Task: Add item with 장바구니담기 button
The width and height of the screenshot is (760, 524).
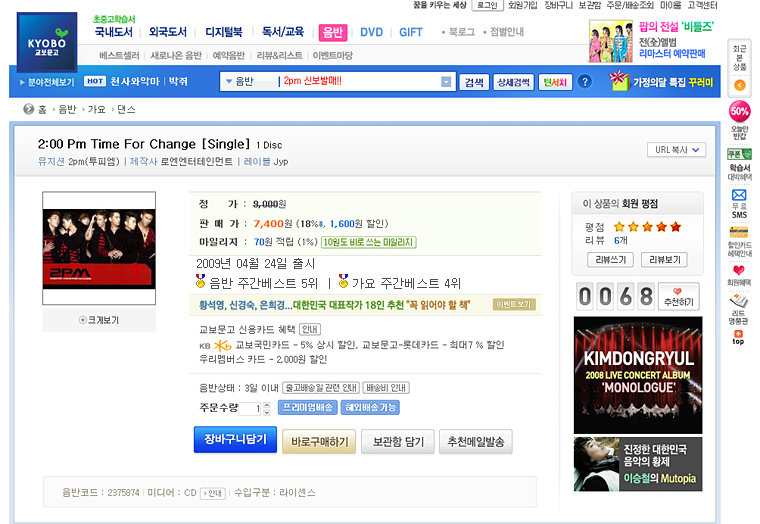Action: point(235,439)
